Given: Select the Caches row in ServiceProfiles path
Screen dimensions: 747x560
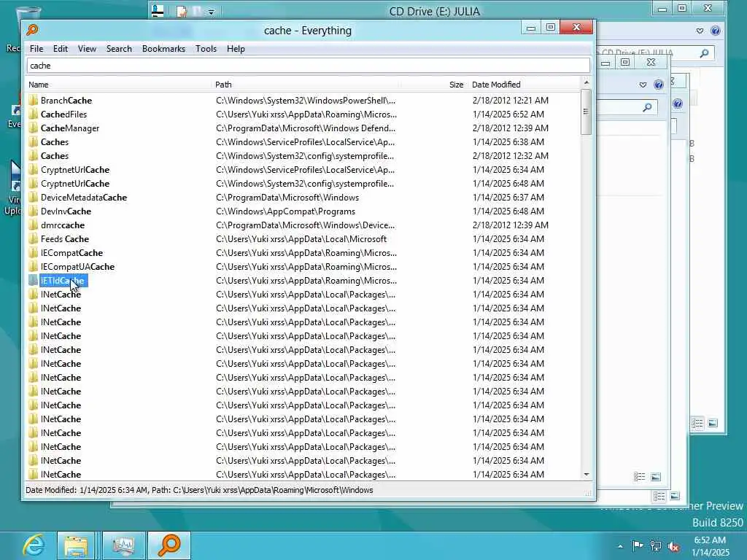Looking at the screenshot, I should point(303,142).
